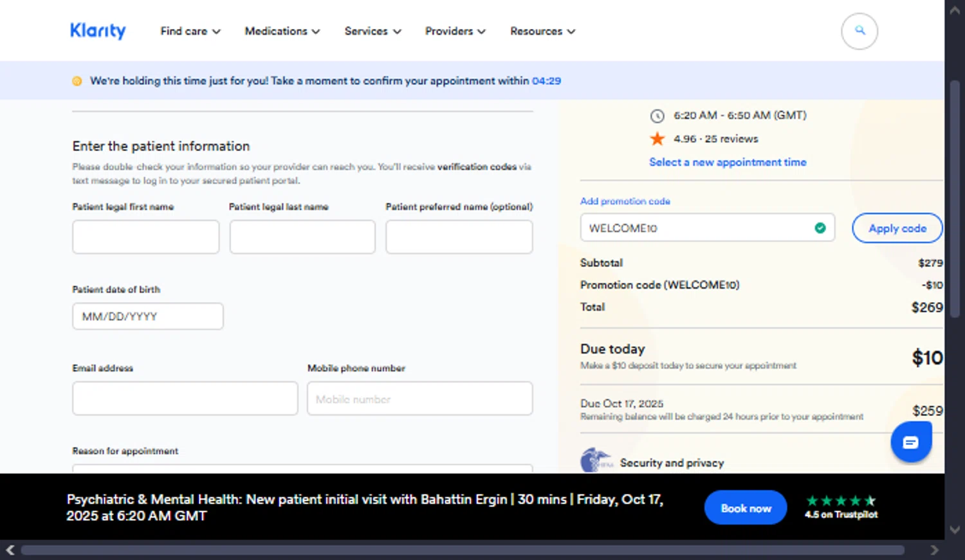
Task: Click the Promotion code (WELCOME10) line
Action: pos(659,285)
